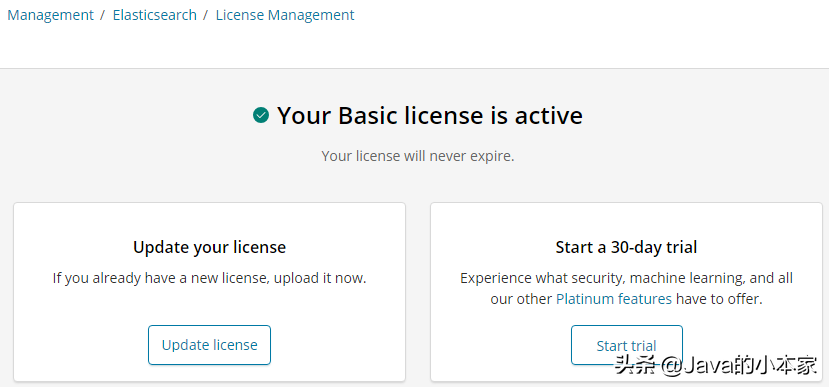This screenshot has height=387, width=829.
Task: Click 'Your license will never expire.' text
Action: [x=418, y=156]
